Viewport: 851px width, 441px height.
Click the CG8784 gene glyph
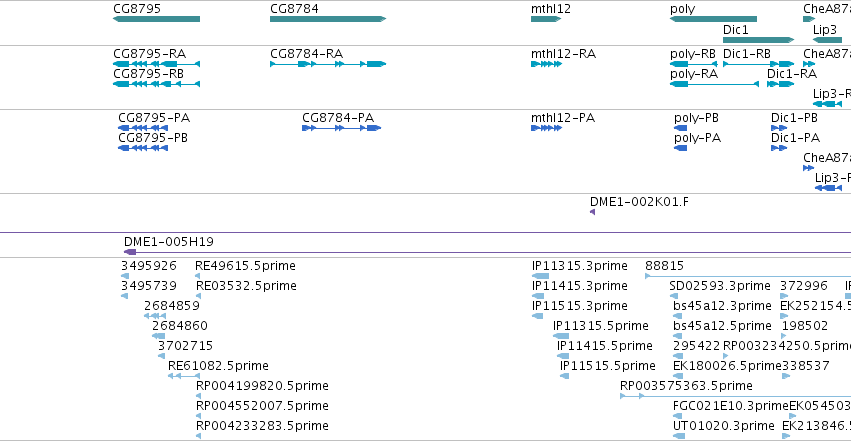pos(328,19)
